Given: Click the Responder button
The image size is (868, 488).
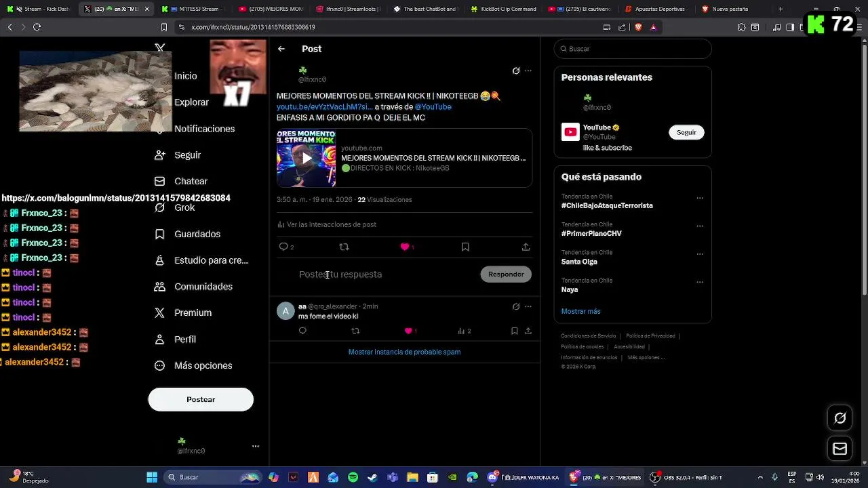Looking at the screenshot, I should click(x=506, y=274).
